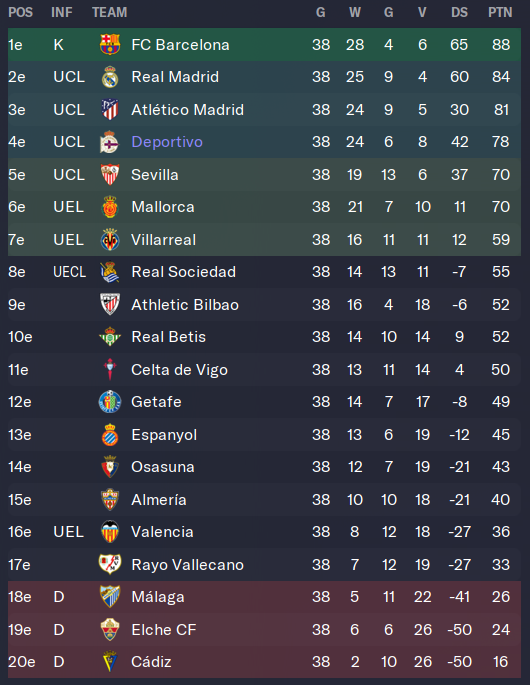The image size is (530, 685).
Task: Sort table by DS column header
Action: [459, 12]
